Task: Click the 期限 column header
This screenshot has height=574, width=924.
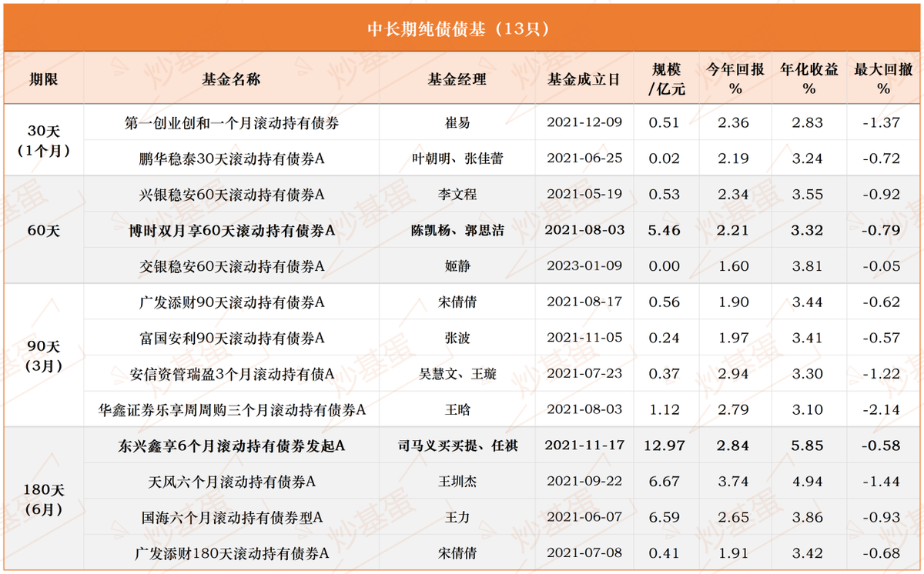Action: [43, 79]
